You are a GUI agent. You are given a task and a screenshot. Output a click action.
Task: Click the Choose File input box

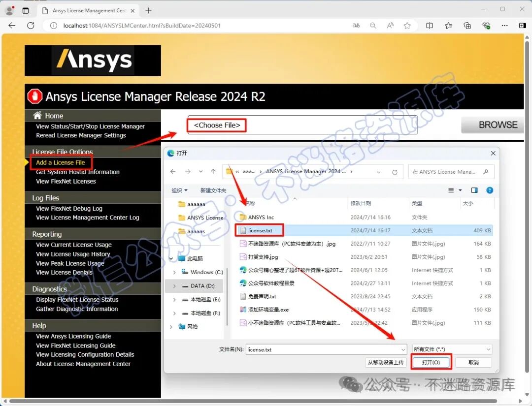click(302, 125)
